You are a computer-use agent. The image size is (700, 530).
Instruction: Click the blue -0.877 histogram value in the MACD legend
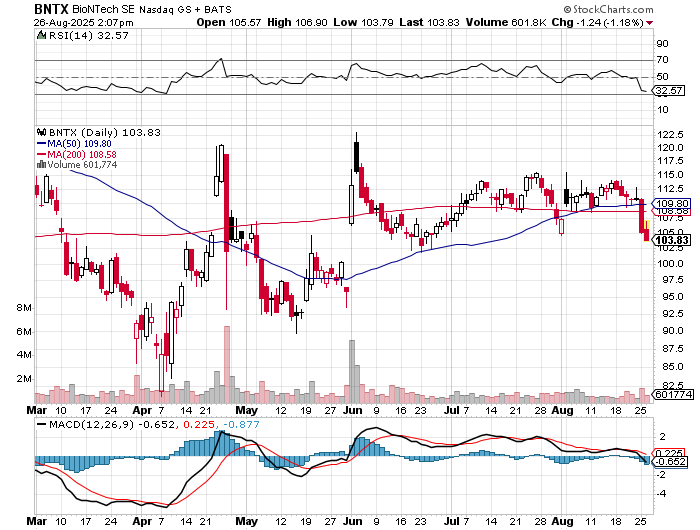[x=241, y=424]
